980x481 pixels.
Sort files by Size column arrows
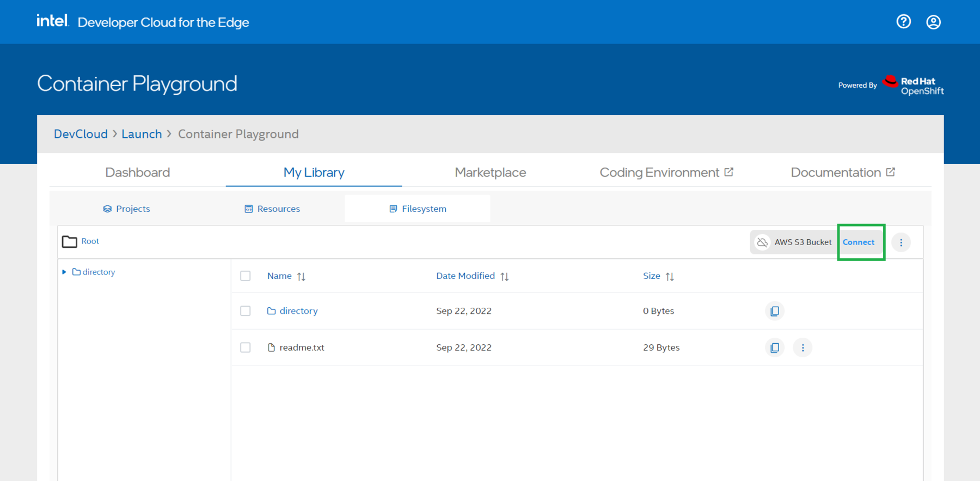click(670, 277)
